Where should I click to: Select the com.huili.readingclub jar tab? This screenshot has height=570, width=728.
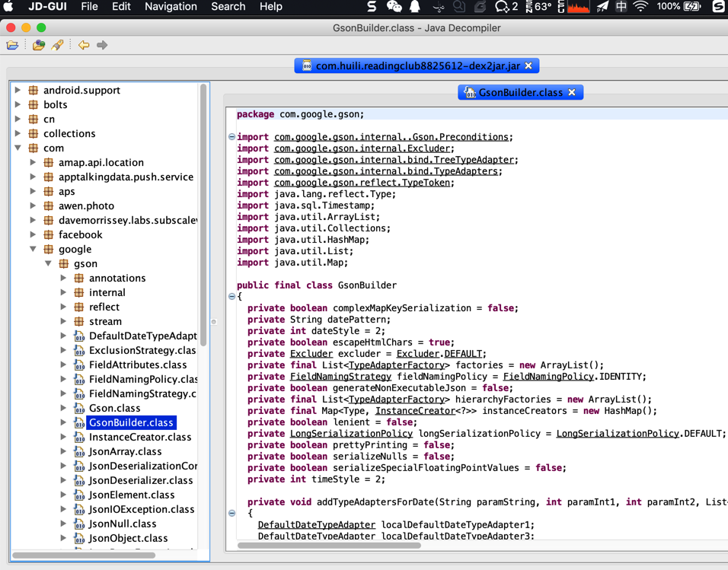pyautogui.click(x=417, y=66)
